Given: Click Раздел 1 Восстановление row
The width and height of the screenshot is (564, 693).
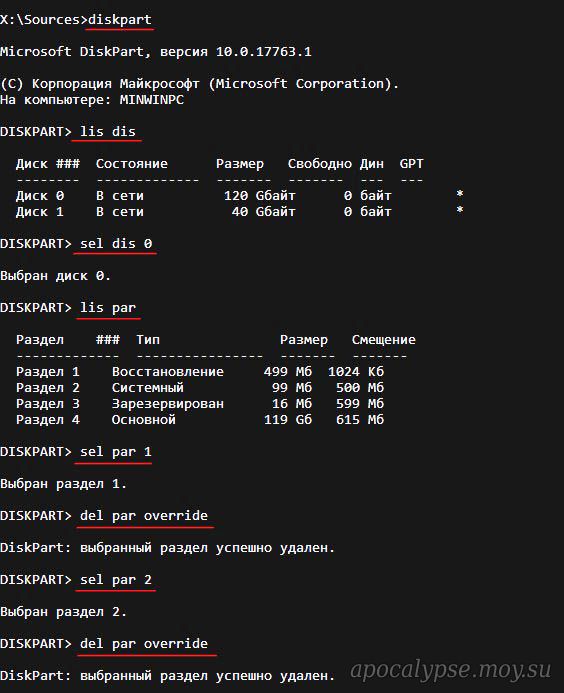Looking at the screenshot, I should click(x=200, y=371).
